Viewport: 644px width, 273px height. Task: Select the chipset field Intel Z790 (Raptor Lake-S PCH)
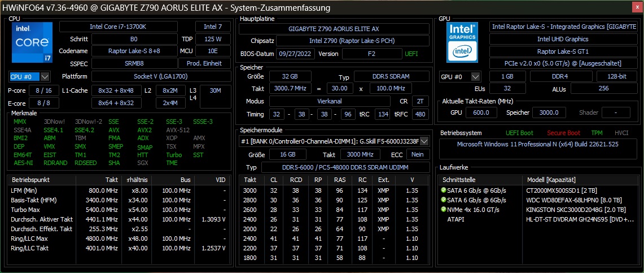tap(352, 41)
